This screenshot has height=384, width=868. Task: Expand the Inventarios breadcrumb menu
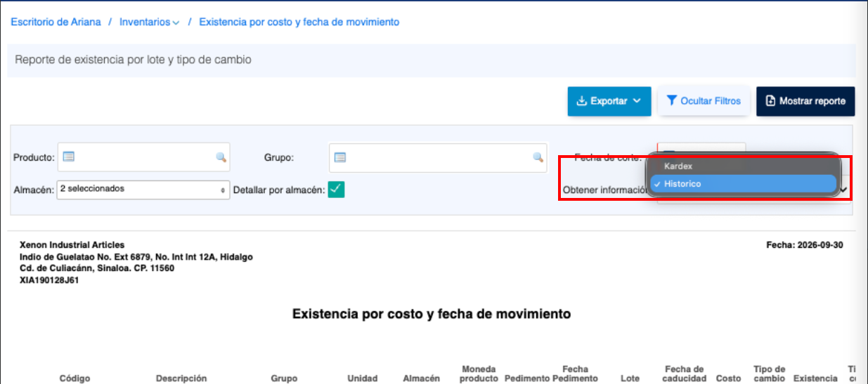click(149, 22)
